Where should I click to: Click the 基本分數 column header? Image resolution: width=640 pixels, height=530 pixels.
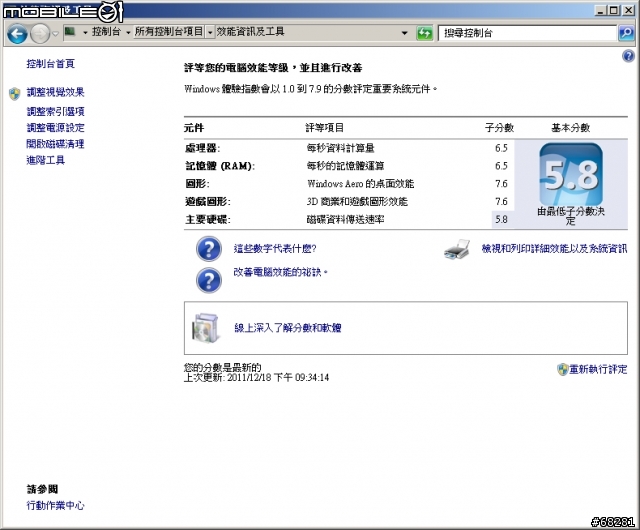tap(571, 128)
